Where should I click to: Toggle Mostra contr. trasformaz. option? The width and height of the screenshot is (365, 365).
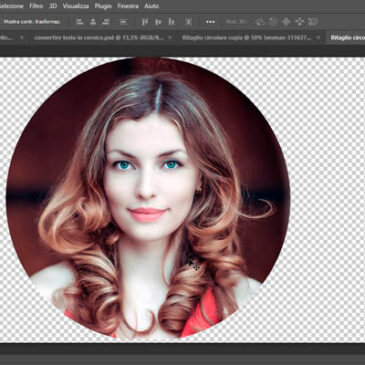[32, 22]
